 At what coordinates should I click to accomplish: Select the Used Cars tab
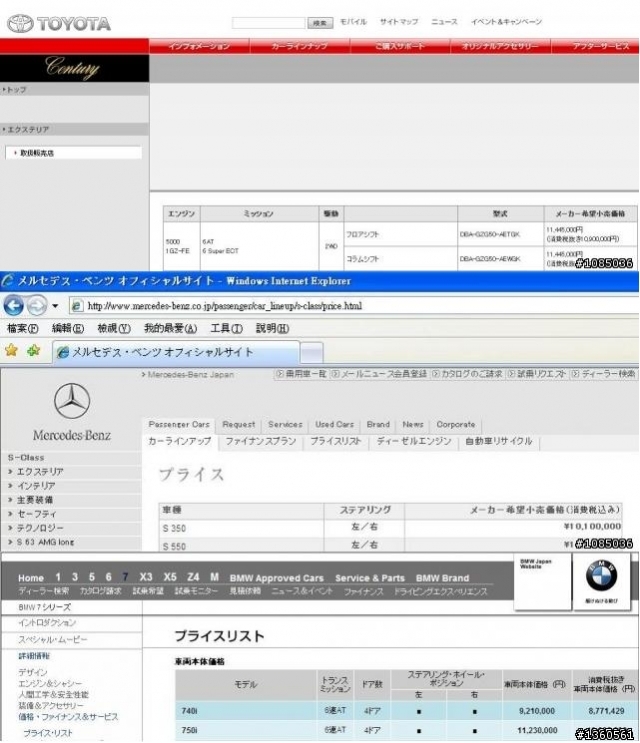334,425
